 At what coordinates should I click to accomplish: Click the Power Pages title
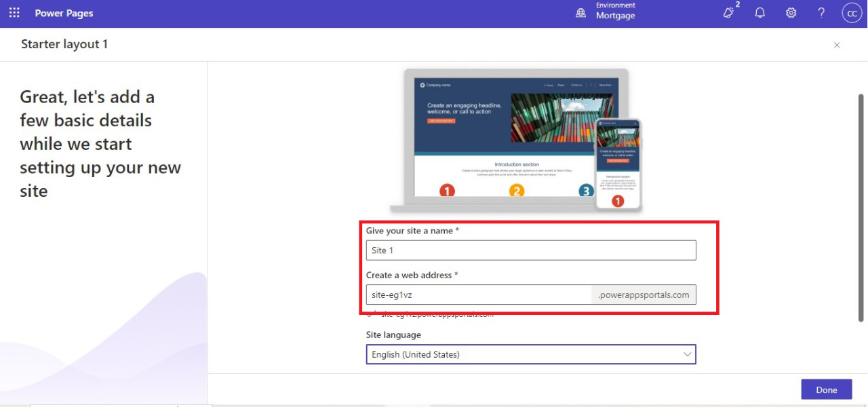pos(64,13)
